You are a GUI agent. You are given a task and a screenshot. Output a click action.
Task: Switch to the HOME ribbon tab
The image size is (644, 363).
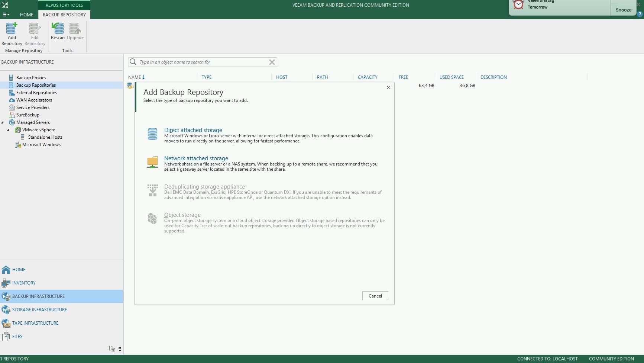click(26, 15)
